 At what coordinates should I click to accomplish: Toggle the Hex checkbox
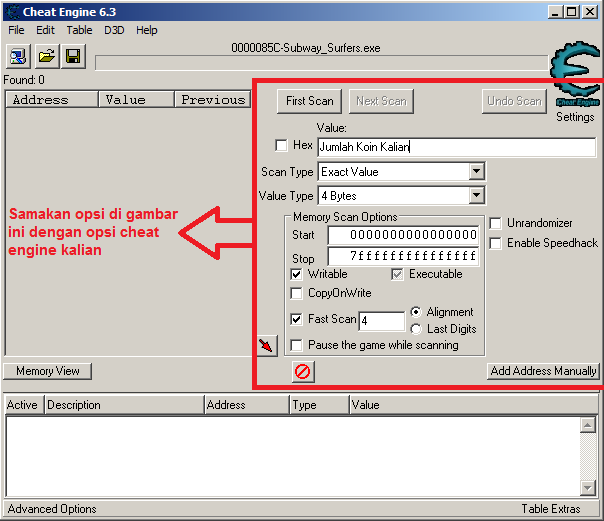pyautogui.click(x=281, y=146)
